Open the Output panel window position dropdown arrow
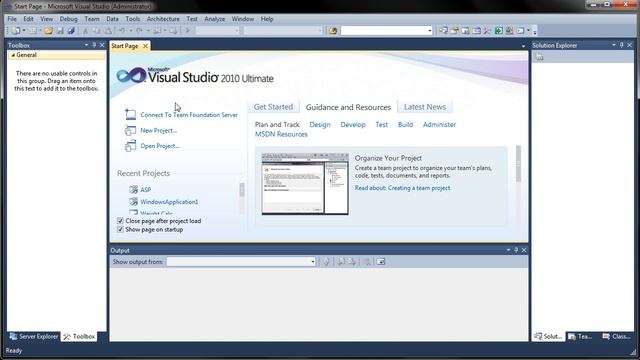The width and height of the screenshot is (640, 360). point(508,250)
